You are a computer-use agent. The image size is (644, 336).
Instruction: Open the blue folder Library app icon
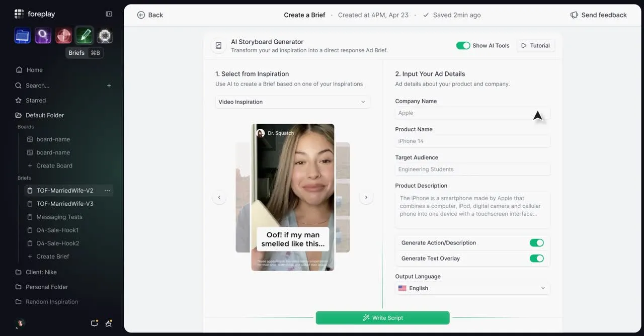click(x=22, y=35)
